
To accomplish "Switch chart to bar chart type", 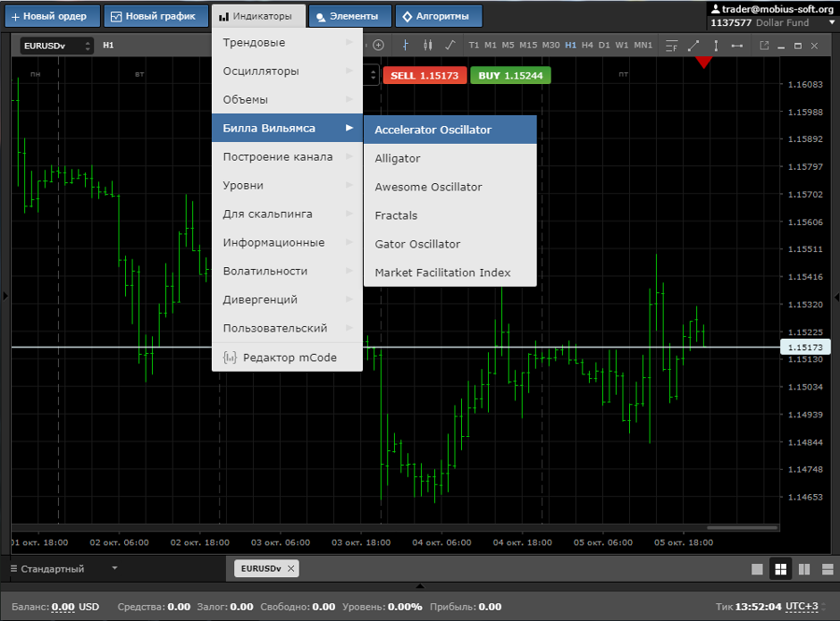I will [x=405, y=46].
